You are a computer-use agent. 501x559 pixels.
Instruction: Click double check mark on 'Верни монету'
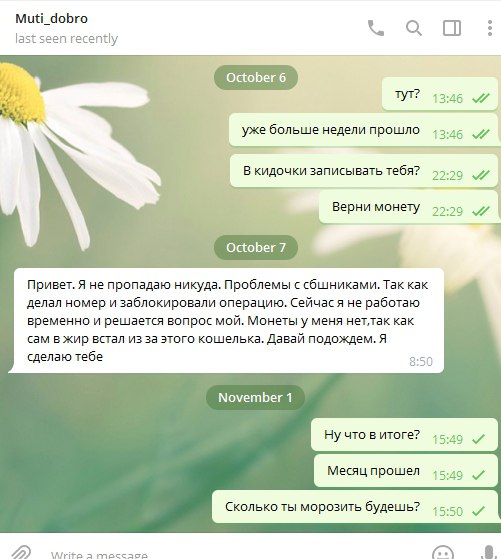(481, 211)
